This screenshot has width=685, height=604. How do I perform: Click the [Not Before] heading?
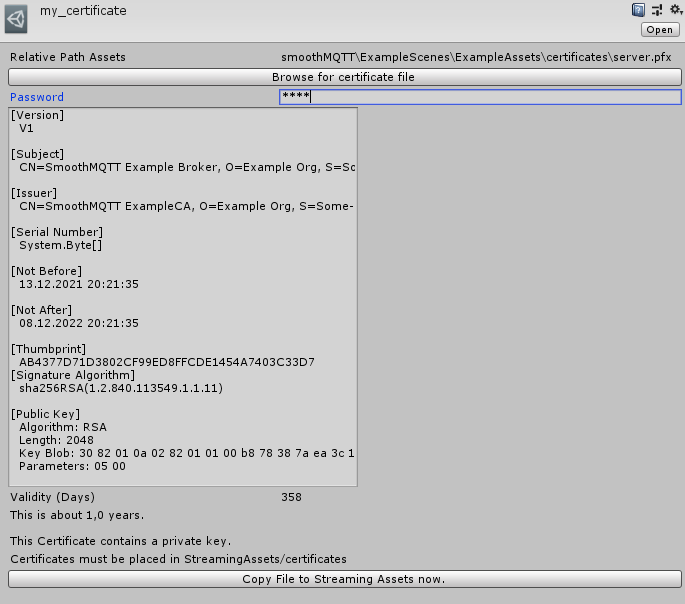[46, 271]
